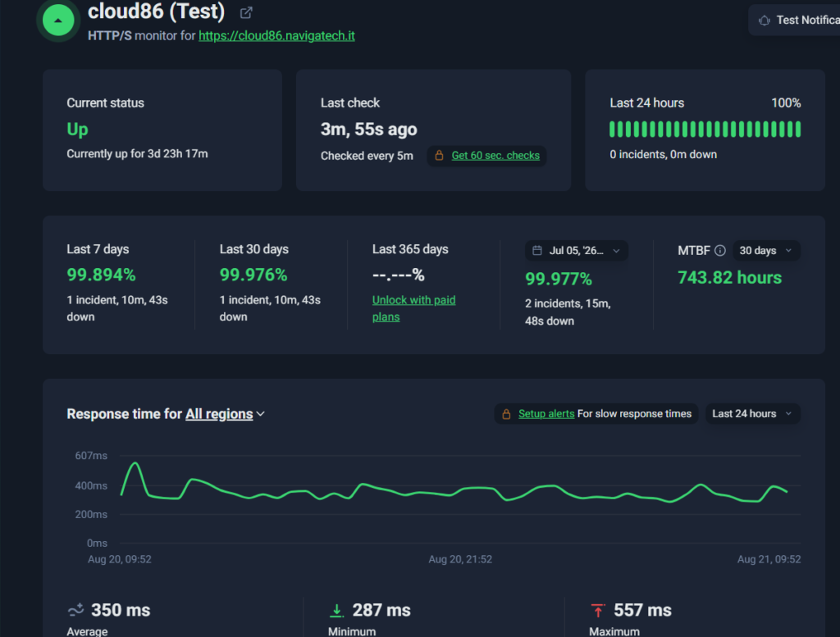The image size is (840, 637).
Task: Click the green up-status circle icon
Action: (58, 20)
